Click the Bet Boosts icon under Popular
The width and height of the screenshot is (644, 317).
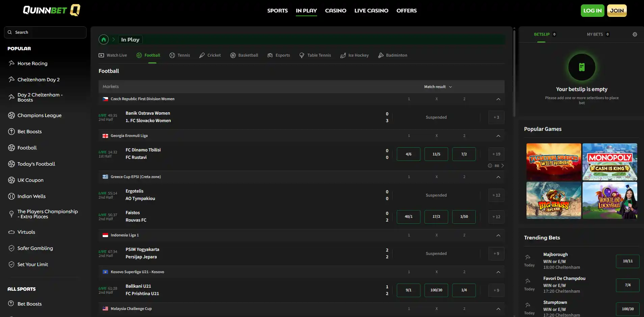[x=11, y=132]
